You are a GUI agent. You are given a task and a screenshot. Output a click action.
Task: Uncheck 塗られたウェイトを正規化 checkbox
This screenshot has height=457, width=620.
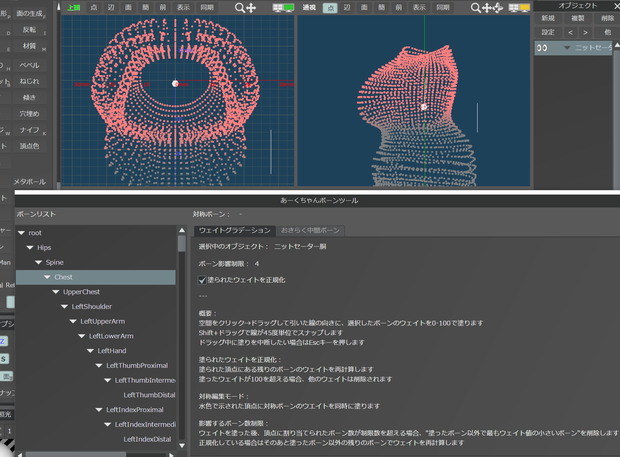[x=202, y=280]
